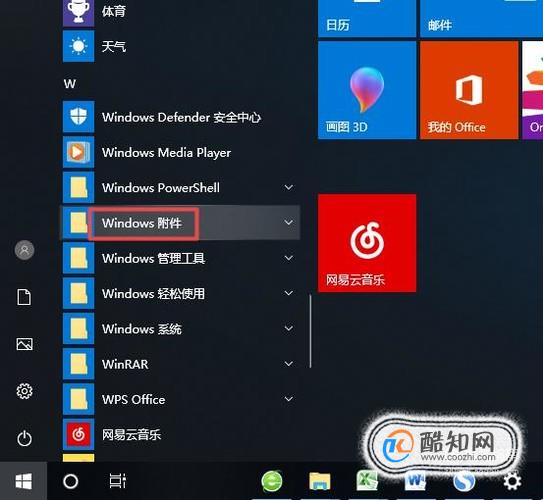
Task: Open the 网易云音乐 red tile
Action: (367, 243)
